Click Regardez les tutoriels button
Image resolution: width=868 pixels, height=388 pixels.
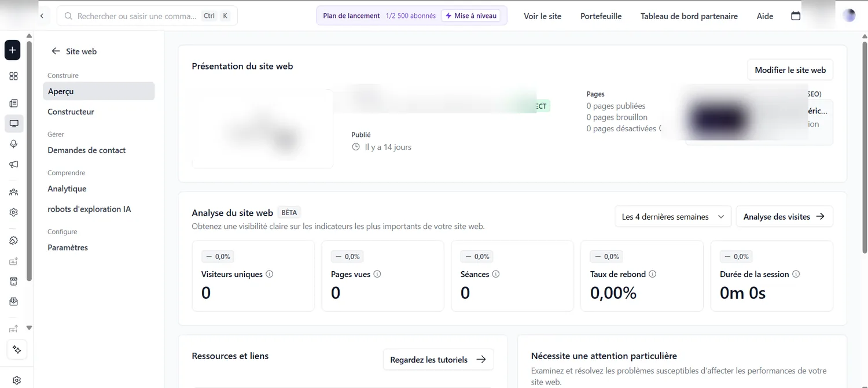tap(438, 360)
